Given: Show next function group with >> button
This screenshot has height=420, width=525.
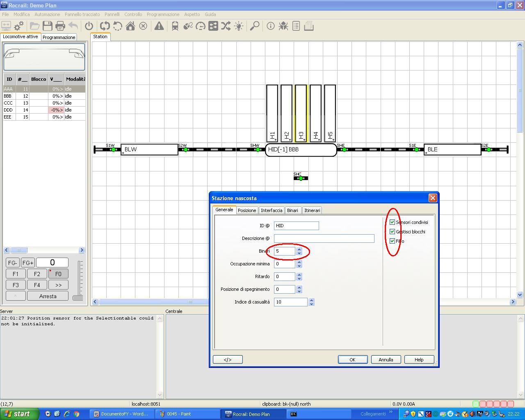Looking at the screenshot, I should coord(58,285).
